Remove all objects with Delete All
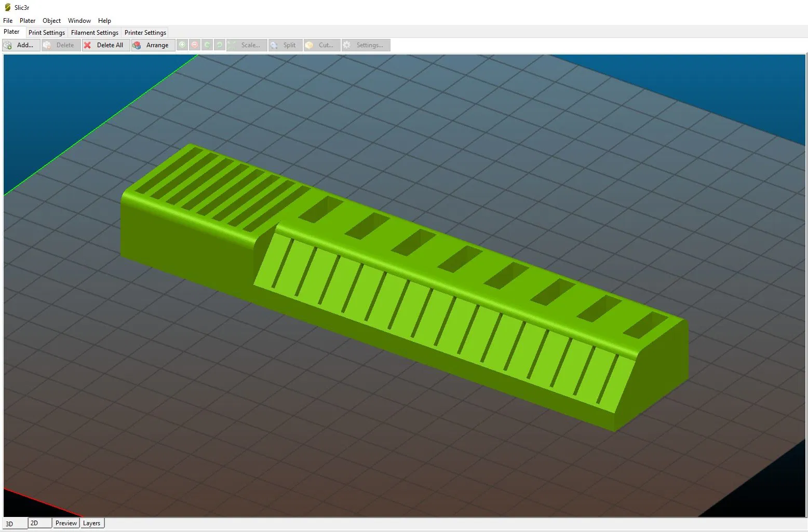808x532 pixels. (x=106, y=45)
